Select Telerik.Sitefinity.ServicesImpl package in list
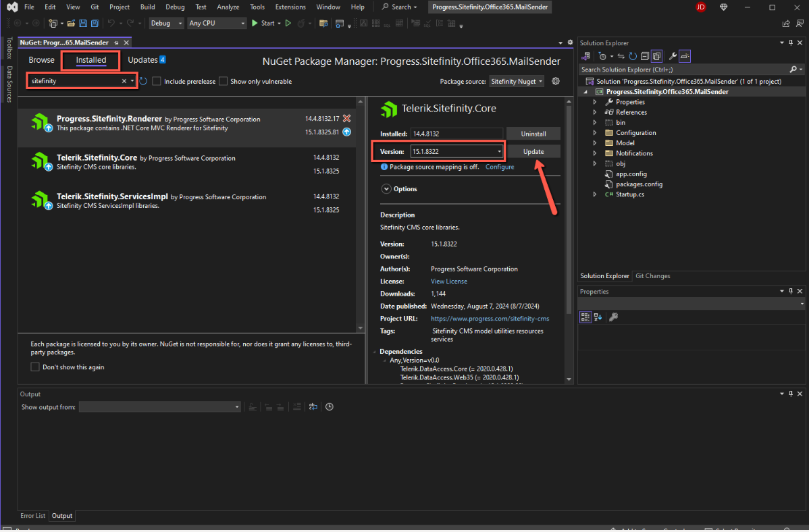This screenshot has width=809, height=532. coord(187,201)
